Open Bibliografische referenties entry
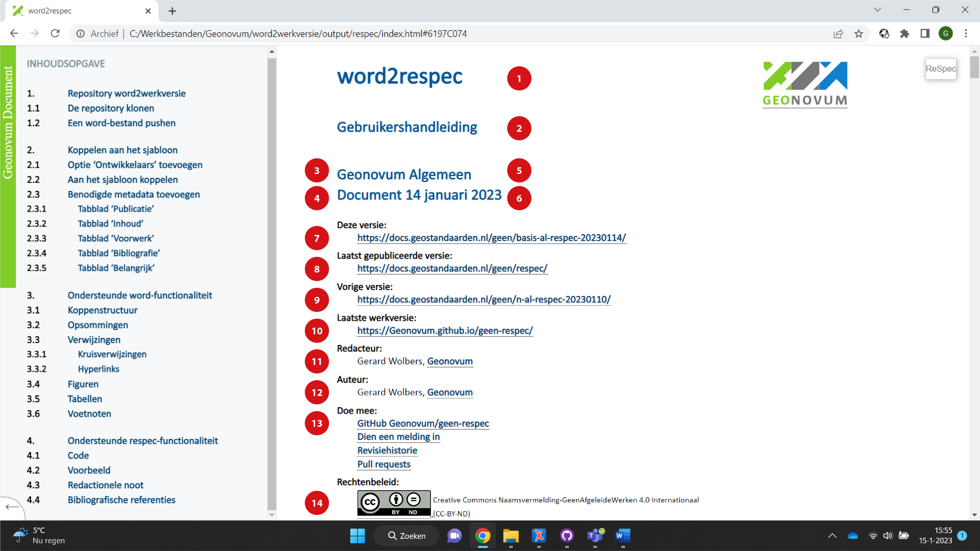 tap(121, 500)
